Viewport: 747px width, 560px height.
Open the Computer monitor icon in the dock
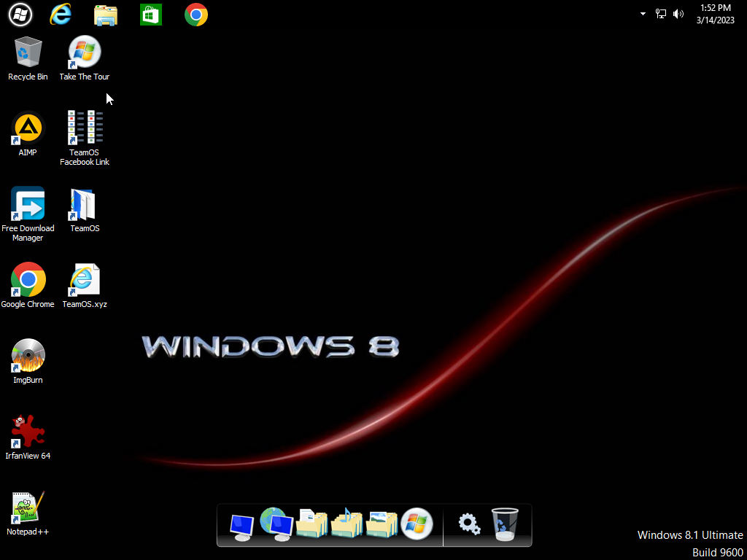coord(241,527)
